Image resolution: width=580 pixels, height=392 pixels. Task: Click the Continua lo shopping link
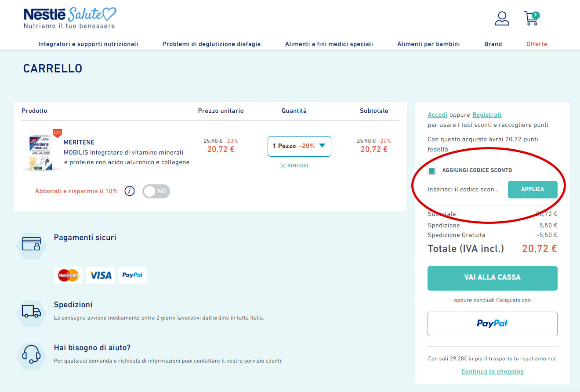click(x=492, y=371)
